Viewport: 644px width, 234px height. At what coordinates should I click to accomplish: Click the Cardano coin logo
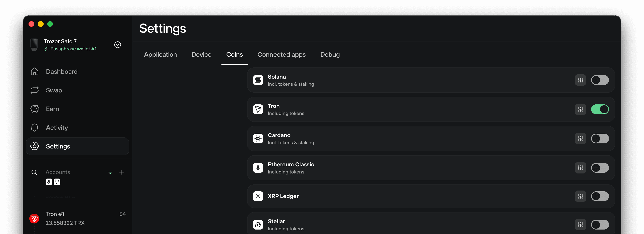pos(258,139)
